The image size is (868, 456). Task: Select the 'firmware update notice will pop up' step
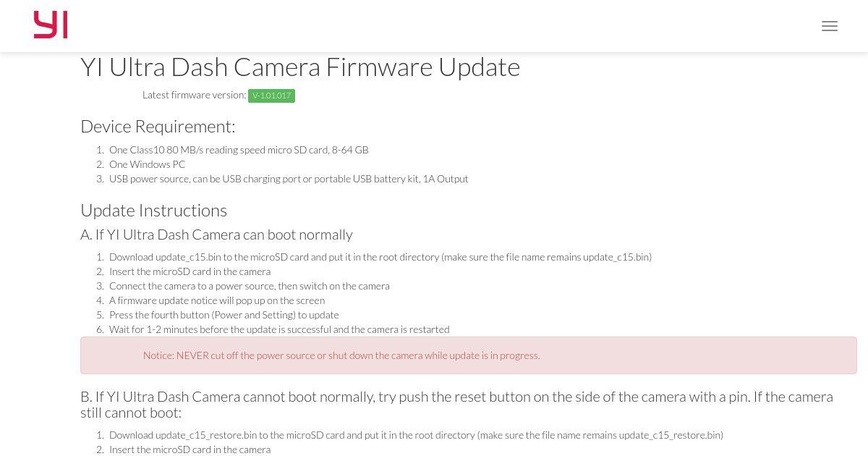click(x=217, y=300)
